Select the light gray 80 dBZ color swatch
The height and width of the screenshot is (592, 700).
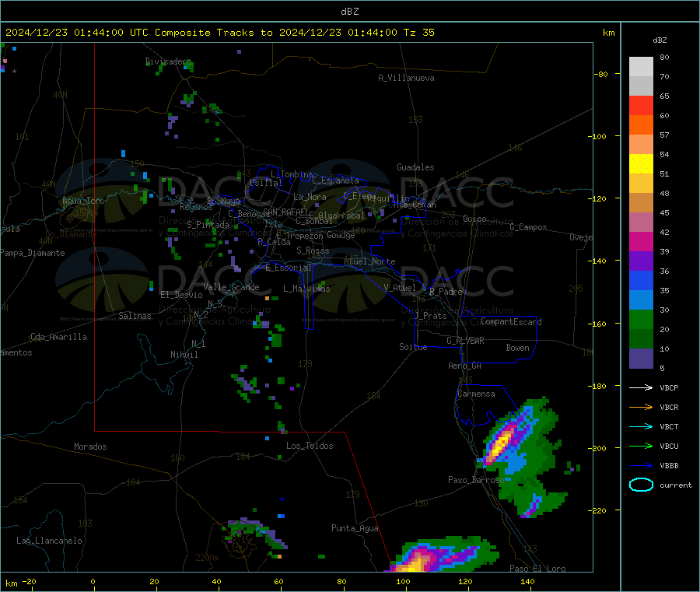641,67
